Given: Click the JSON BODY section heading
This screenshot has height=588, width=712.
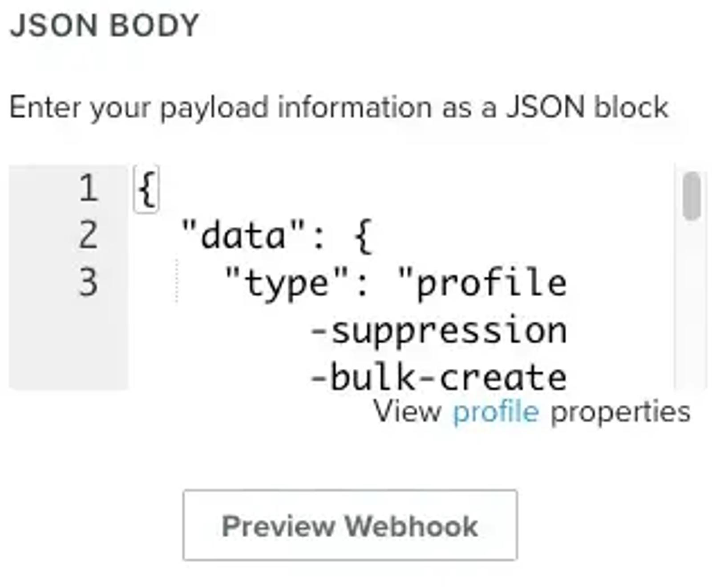Looking at the screenshot, I should coord(104,25).
